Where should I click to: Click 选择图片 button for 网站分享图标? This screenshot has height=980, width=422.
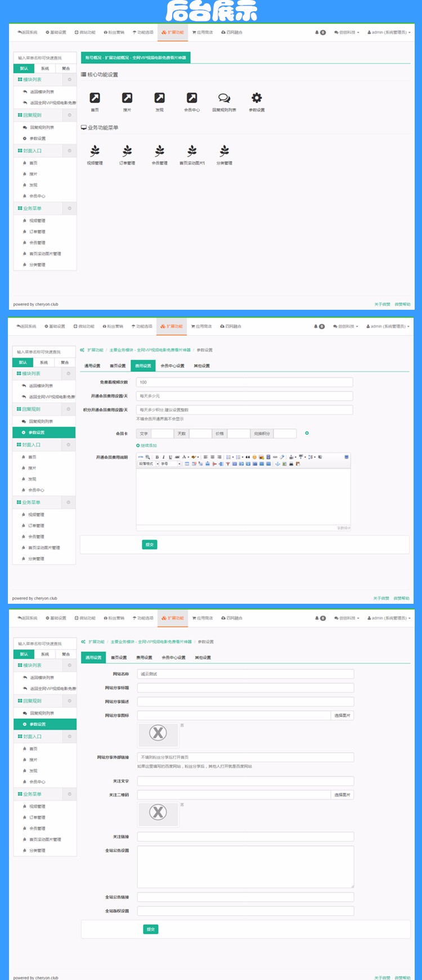click(342, 715)
